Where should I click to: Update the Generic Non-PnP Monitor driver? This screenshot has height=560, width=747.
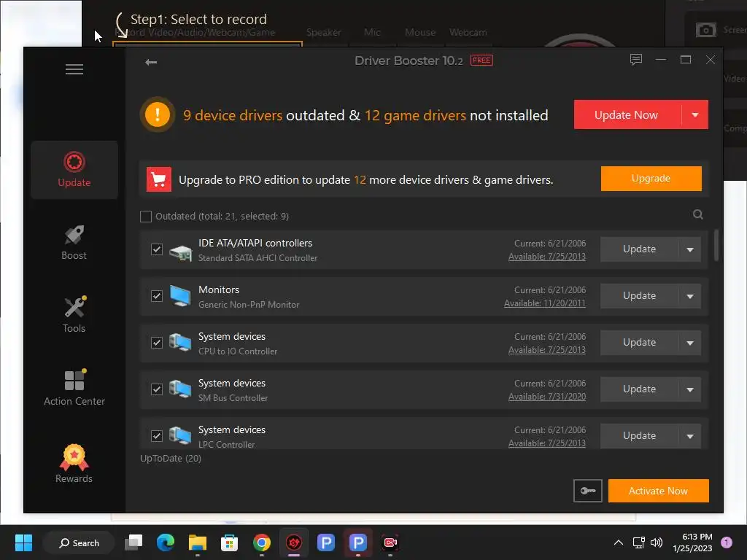(639, 296)
